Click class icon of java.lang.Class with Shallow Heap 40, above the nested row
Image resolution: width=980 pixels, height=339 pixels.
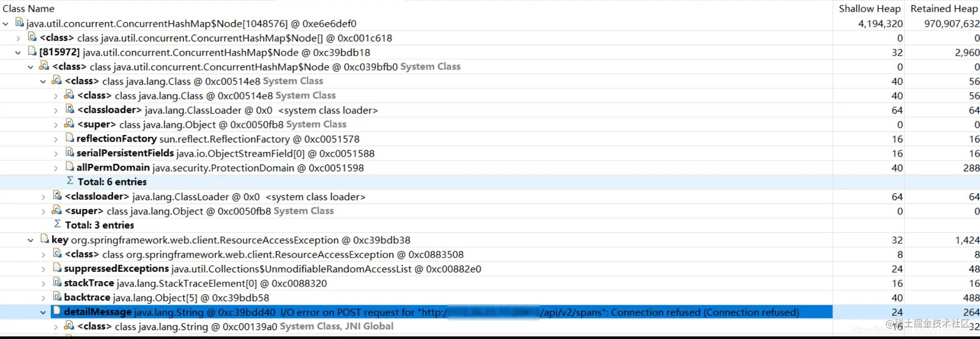point(57,80)
